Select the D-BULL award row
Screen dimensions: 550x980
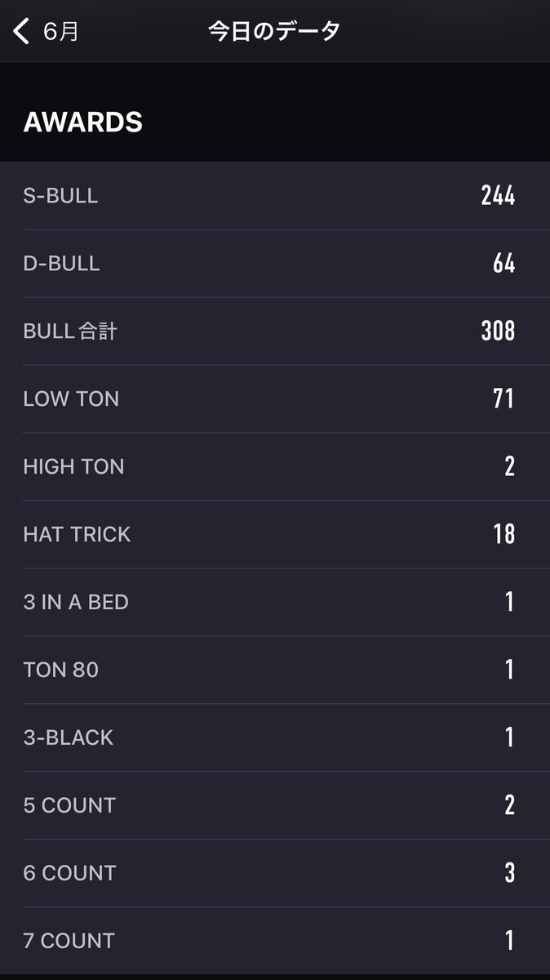click(275, 263)
